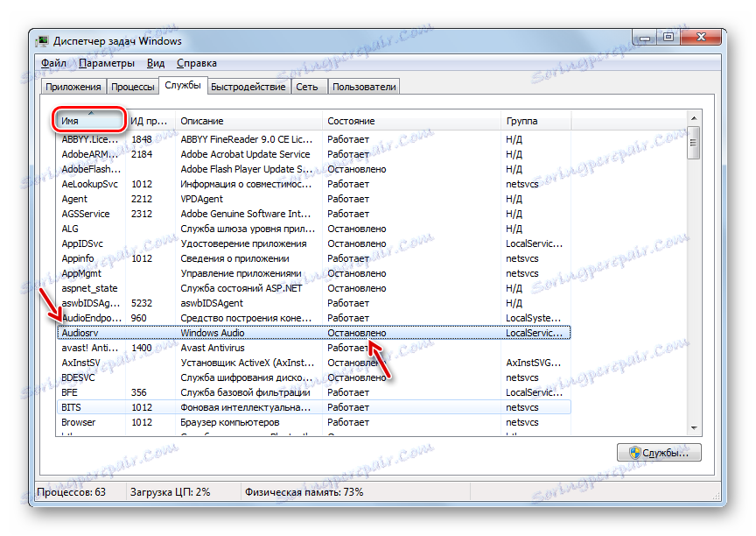Image resolution: width=756 pixels, height=536 pixels.
Task: Select the BITS service row
Action: (x=313, y=407)
